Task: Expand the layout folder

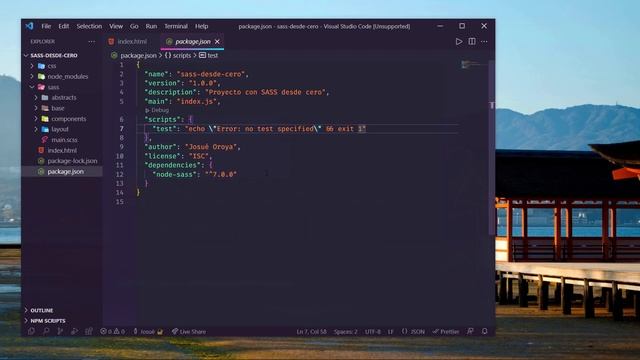Action: pos(60,129)
